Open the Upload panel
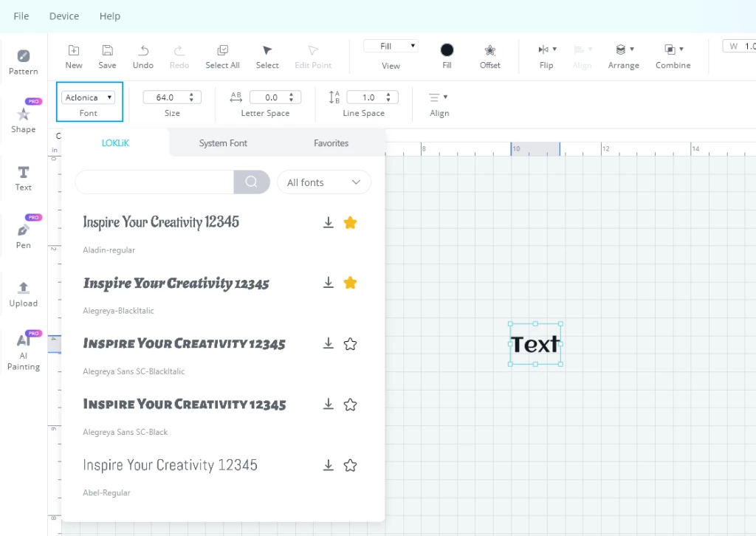The width and height of the screenshot is (756, 536). (23, 294)
